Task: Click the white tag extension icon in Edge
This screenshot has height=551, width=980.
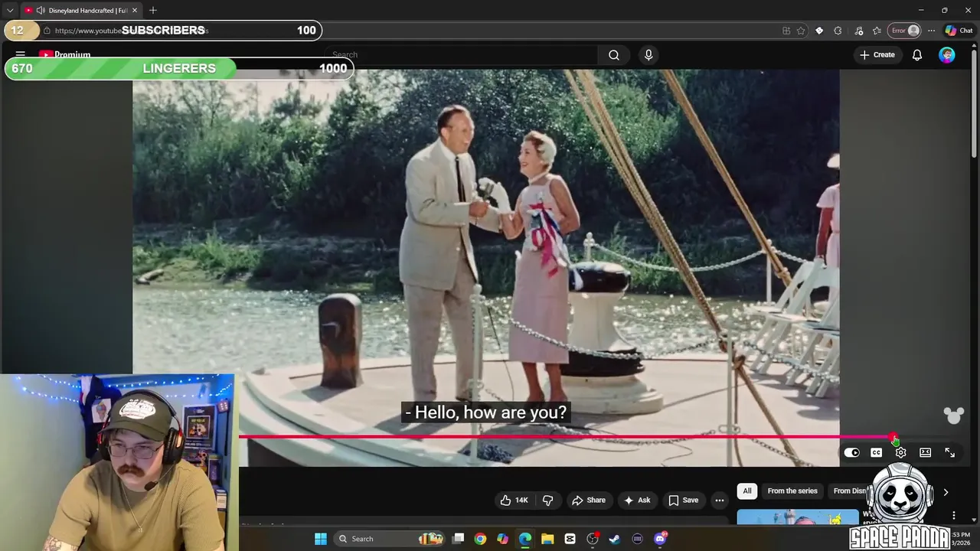Action: point(819,31)
